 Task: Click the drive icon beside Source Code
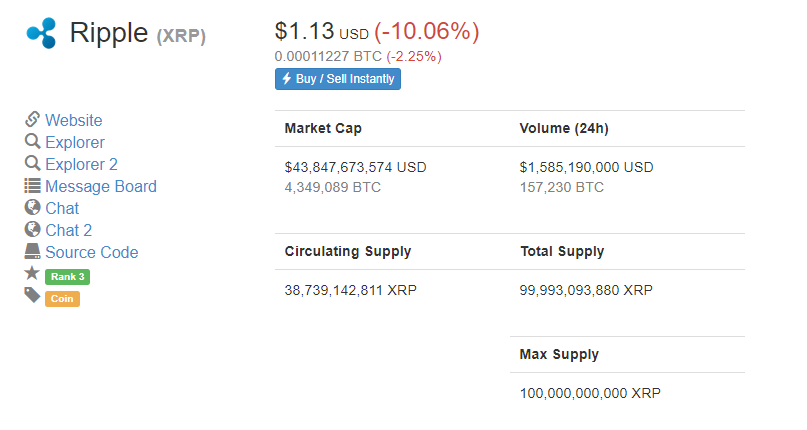pyautogui.click(x=32, y=251)
